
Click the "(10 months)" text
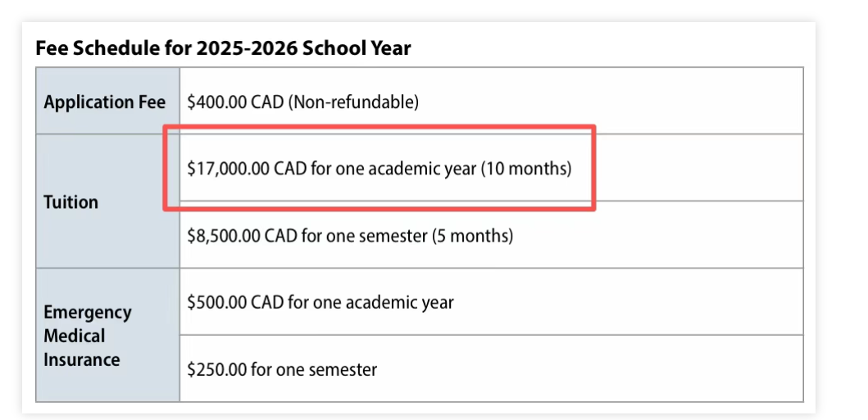(x=525, y=169)
